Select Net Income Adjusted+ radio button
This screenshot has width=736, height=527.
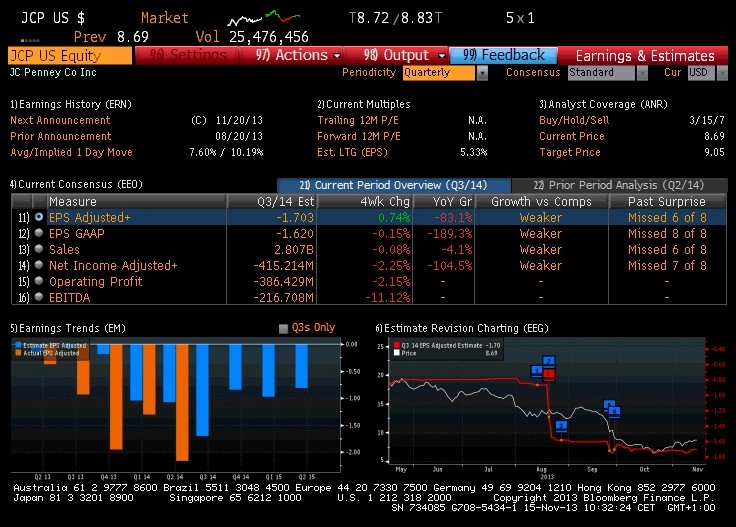coord(39,265)
